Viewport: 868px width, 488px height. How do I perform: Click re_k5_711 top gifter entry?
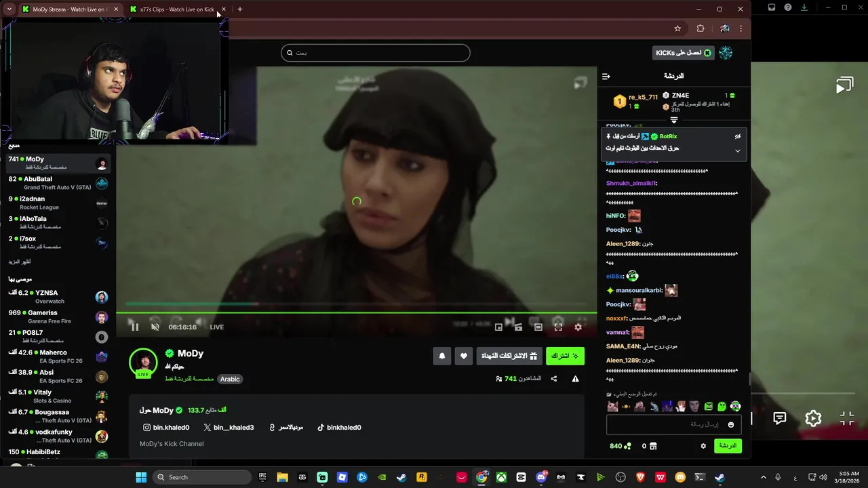[x=635, y=101]
